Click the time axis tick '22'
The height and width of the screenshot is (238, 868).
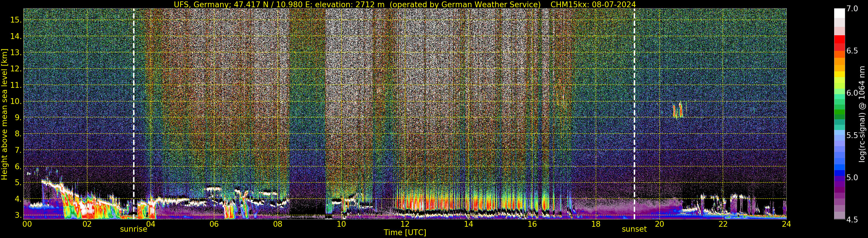(x=723, y=224)
